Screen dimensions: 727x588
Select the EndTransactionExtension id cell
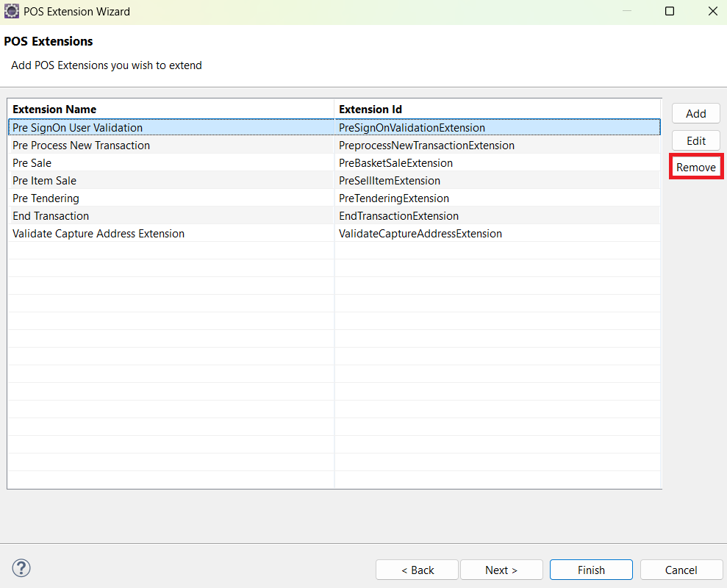coord(398,215)
